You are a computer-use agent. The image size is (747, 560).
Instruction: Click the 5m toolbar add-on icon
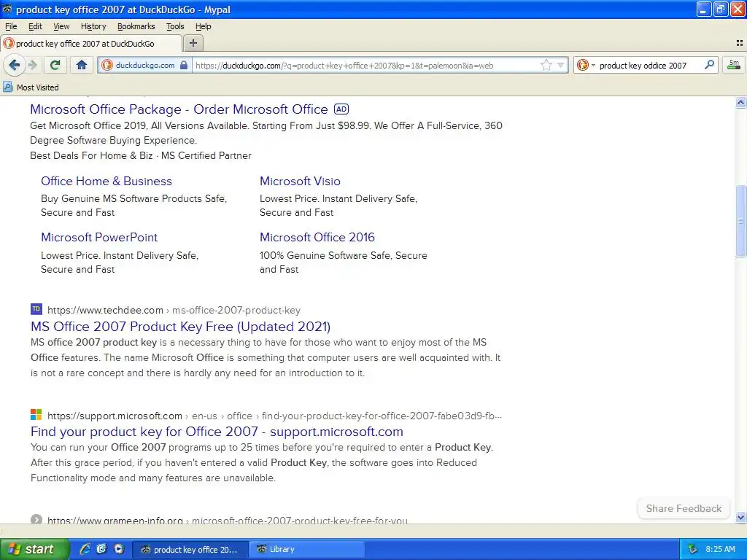734,65
